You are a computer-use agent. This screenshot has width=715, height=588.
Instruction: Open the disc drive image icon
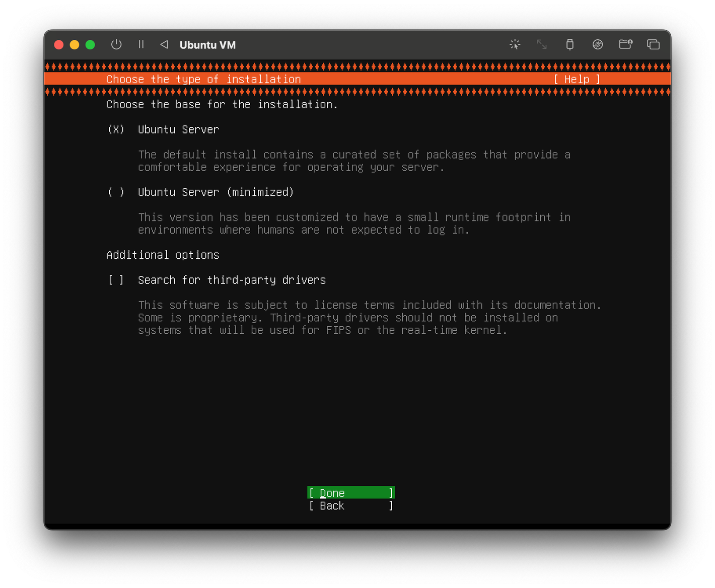point(598,44)
